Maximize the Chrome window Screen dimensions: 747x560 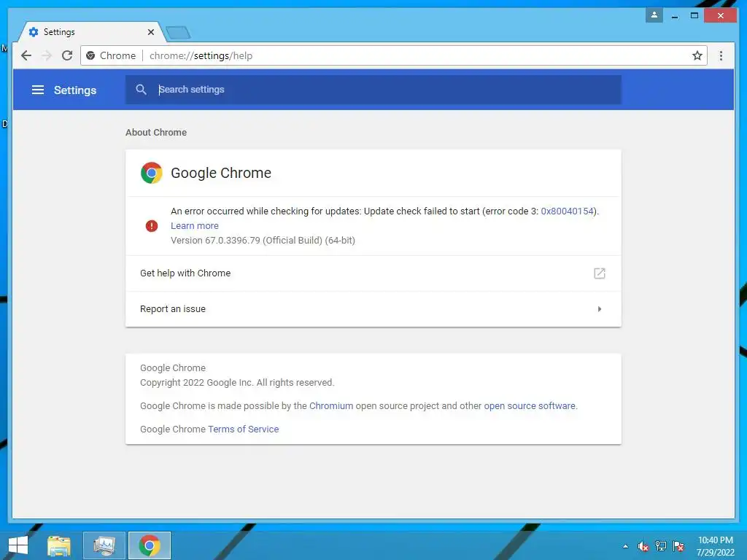click(694, 16)
